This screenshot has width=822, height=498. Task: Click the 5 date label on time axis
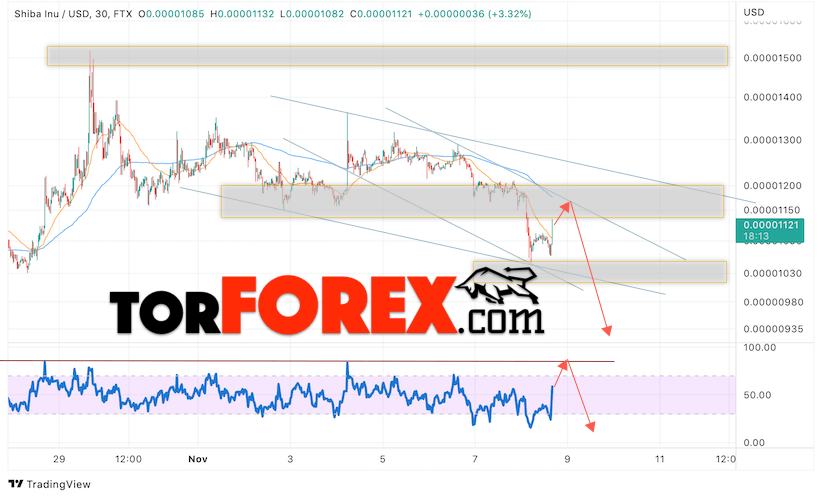(x=382, y=459)
